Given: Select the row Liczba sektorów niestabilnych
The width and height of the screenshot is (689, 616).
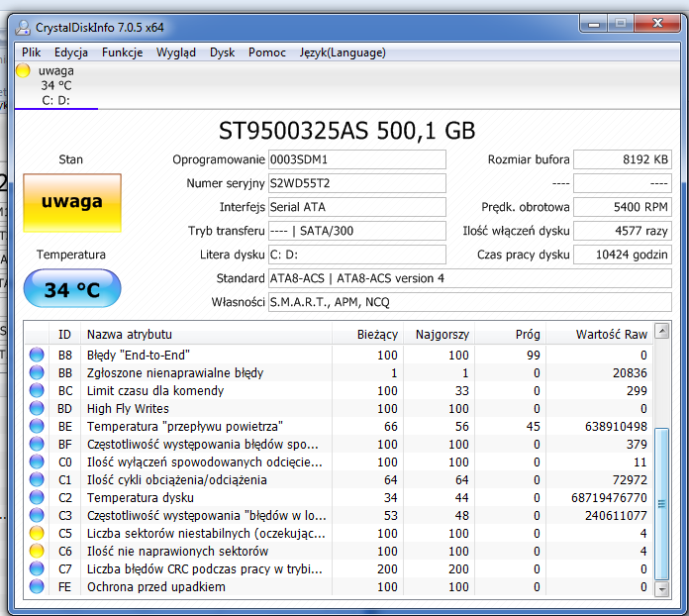Looking at the screenshot, I should coord(339,533).
